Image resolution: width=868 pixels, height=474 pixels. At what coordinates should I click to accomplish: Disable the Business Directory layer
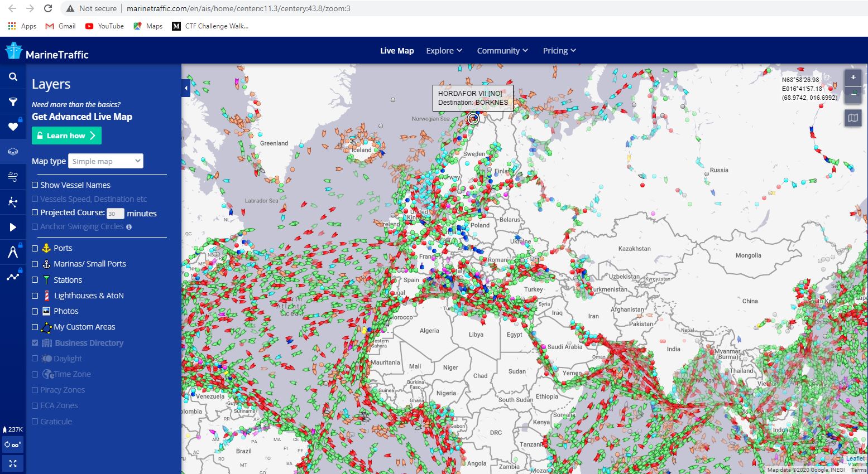click(35, 342)
